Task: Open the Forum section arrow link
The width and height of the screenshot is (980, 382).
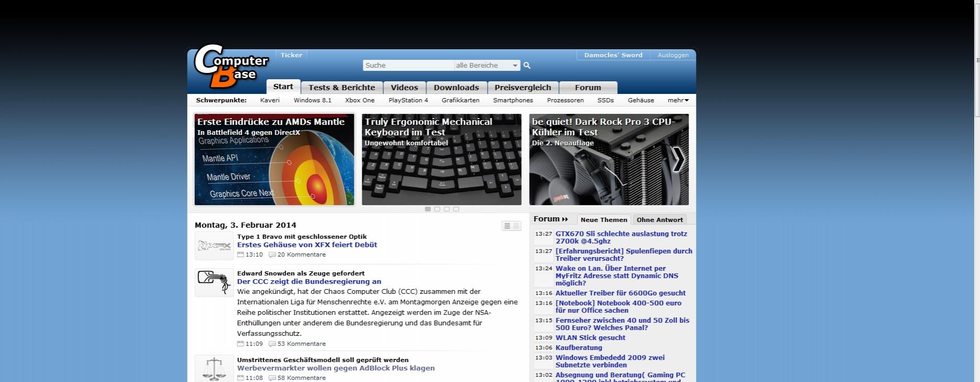Action: 551,219
